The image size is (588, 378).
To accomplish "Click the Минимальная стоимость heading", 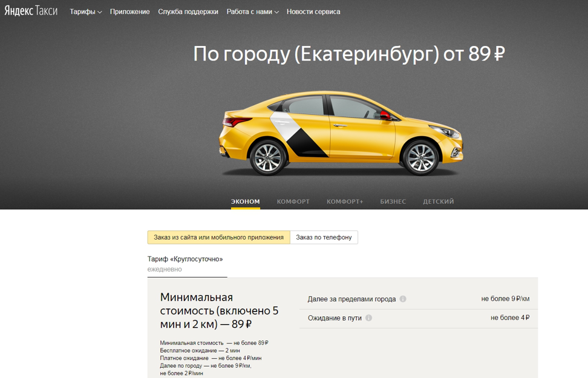I will click(x=220, y=310).
